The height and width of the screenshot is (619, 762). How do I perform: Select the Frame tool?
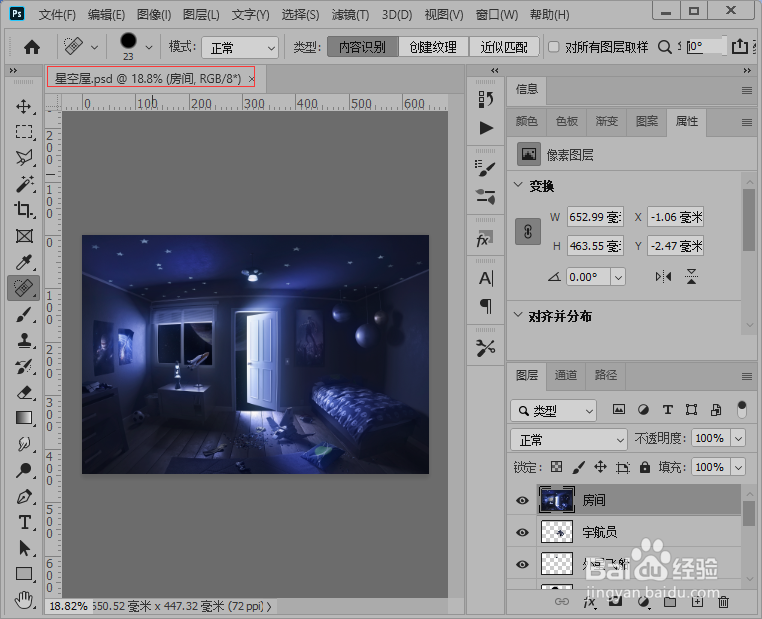(x=24, y=236)
